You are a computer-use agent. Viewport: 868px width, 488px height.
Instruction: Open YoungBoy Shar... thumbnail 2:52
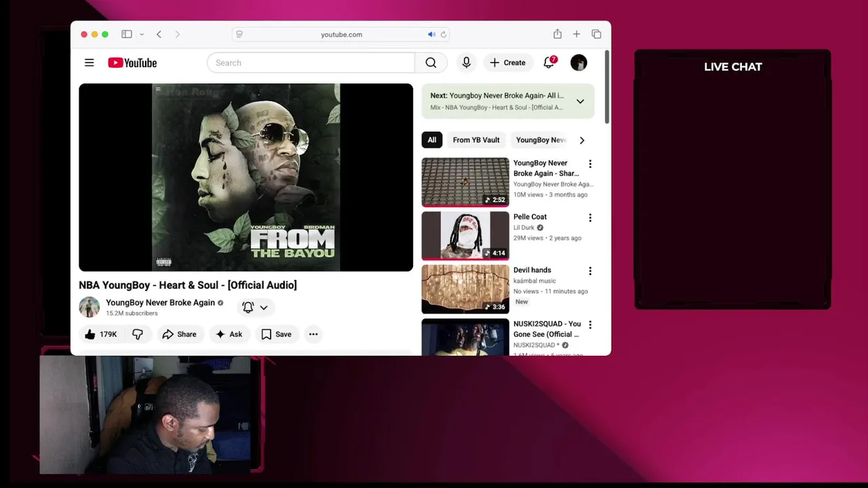[465, 182]
